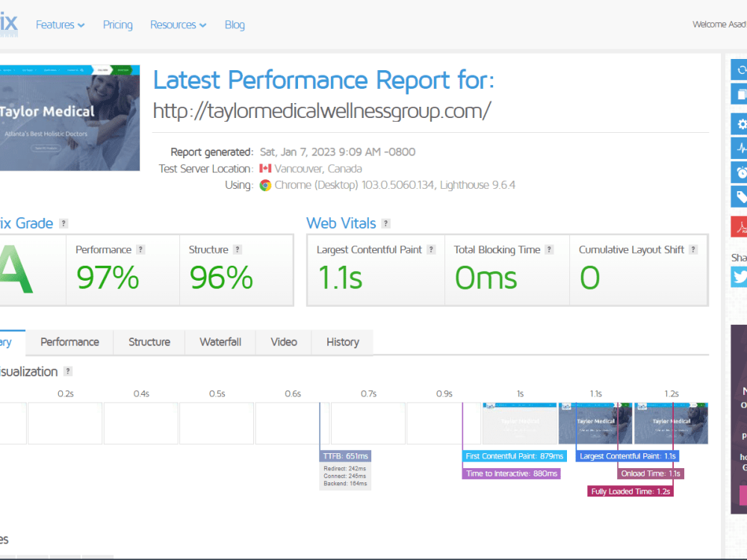Switch to the Performance tab
This screenshot has width=747, height=560.
pyautogui.click(x=69, y=343)
